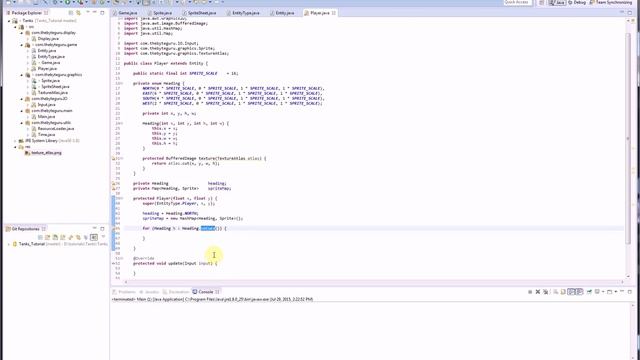Collapse com.thebyteguru.game package
This screenshot has width=640, height=360.
[x=22, y=45]
